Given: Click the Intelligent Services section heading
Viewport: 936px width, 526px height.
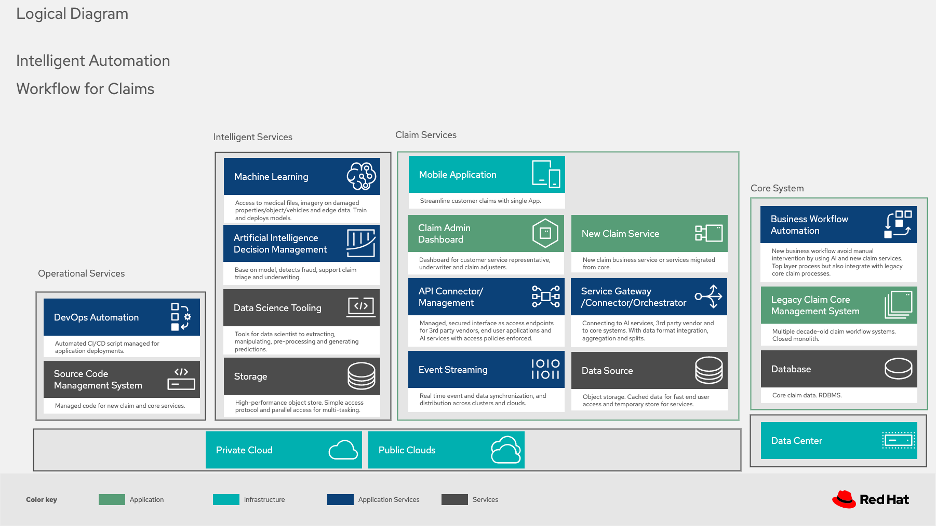Looking at the screenshot, I should tap(253, 137).
